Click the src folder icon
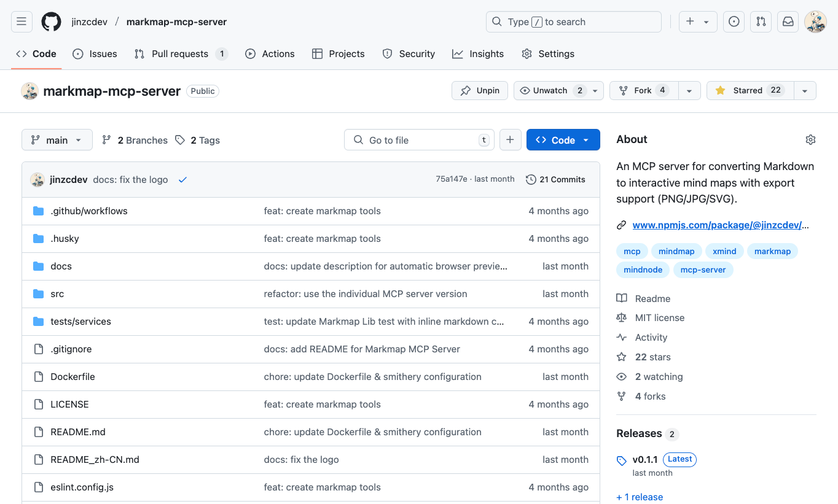 pos(38,293)
